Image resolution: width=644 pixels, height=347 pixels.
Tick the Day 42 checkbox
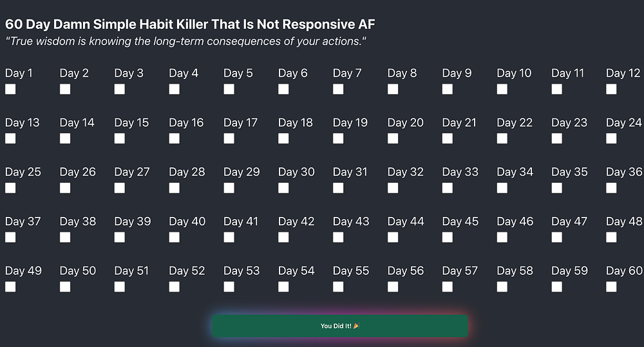(283, 237)
